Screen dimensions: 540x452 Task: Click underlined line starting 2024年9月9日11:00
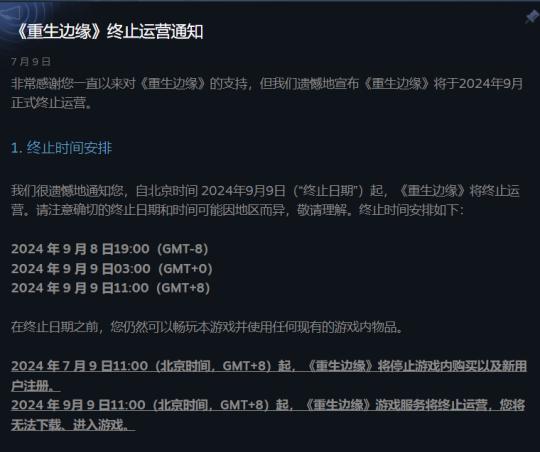coord(268,405)
